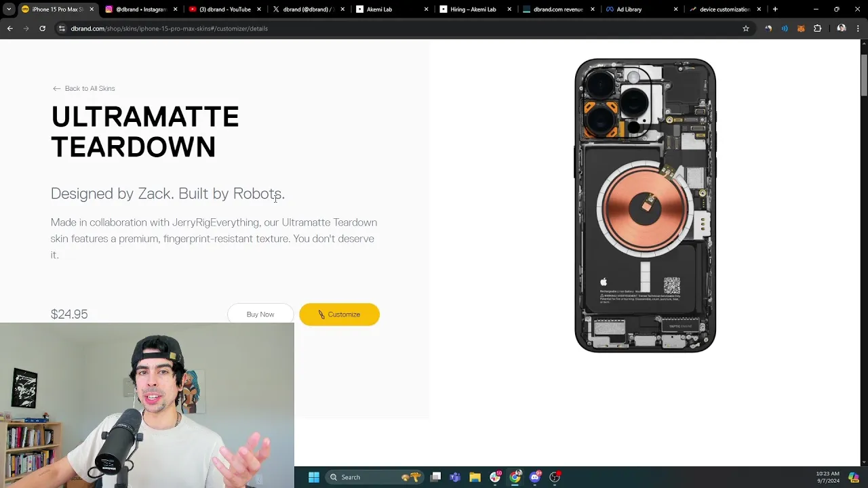The height and width of the screenshot is (488, 868).
Task: Open Discord from the taskbar
Action: click(535, 477)
